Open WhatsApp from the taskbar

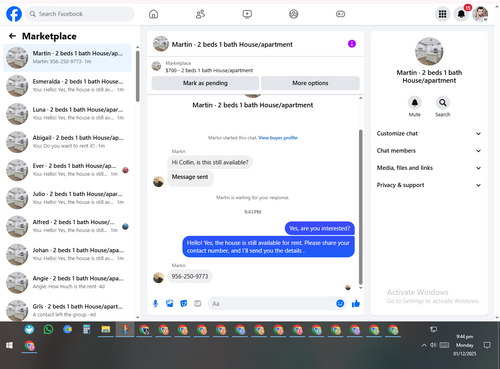pos(48,330)
